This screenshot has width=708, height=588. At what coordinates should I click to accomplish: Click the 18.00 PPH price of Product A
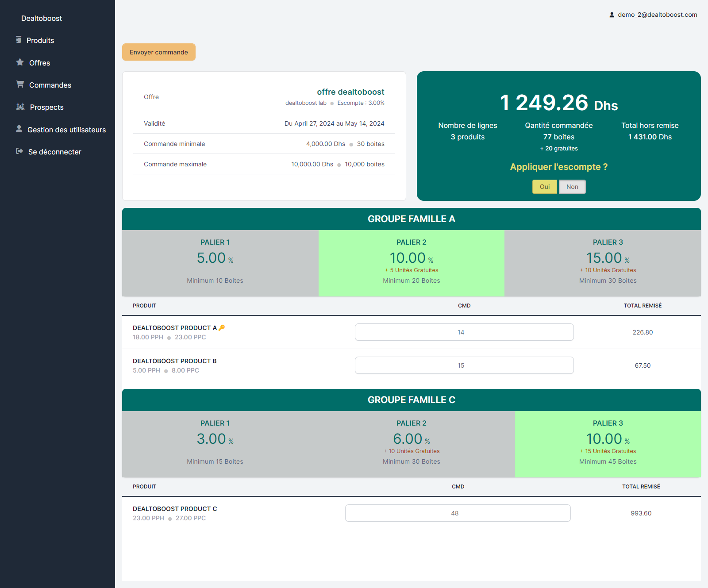tap(148, 337)
